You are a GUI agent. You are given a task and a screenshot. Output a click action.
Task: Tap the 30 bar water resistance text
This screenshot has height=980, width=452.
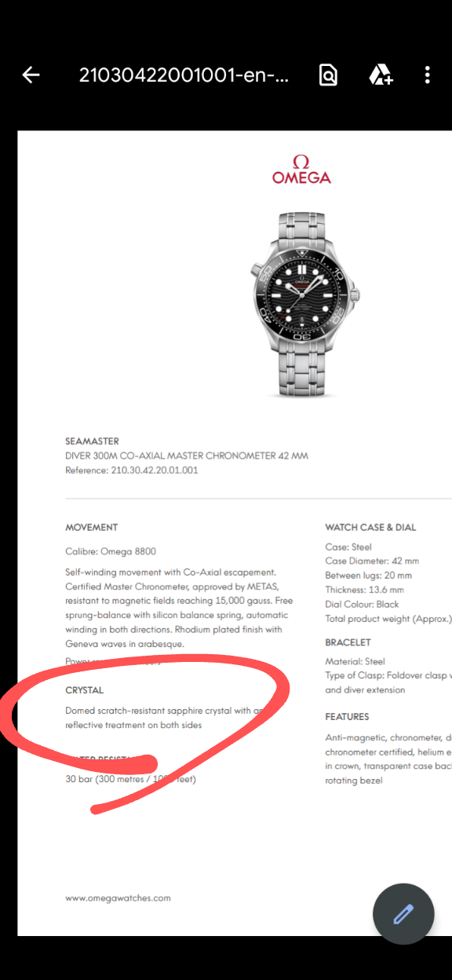[x=130, y=779]
